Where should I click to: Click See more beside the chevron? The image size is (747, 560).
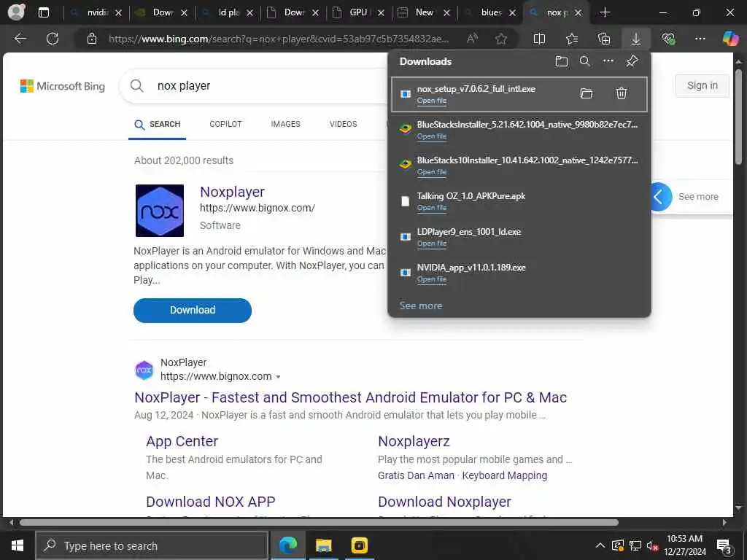[x=698, y=197]
